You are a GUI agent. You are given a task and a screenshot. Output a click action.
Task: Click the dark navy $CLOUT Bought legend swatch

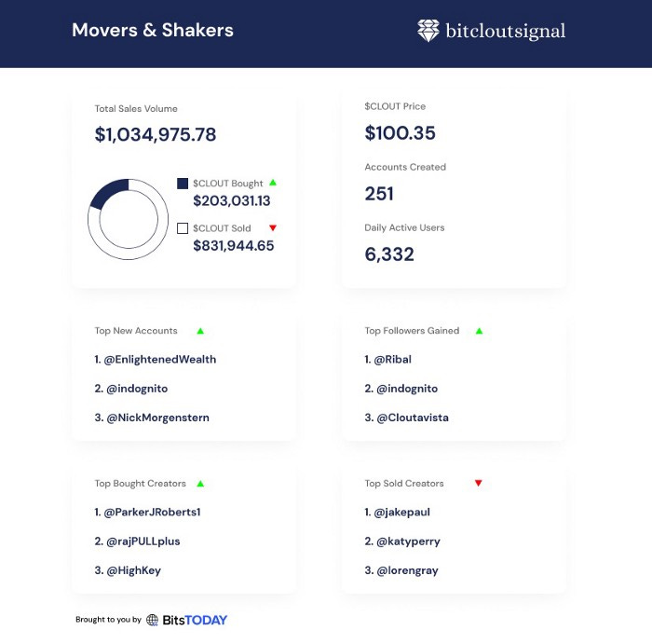point(183,184)
